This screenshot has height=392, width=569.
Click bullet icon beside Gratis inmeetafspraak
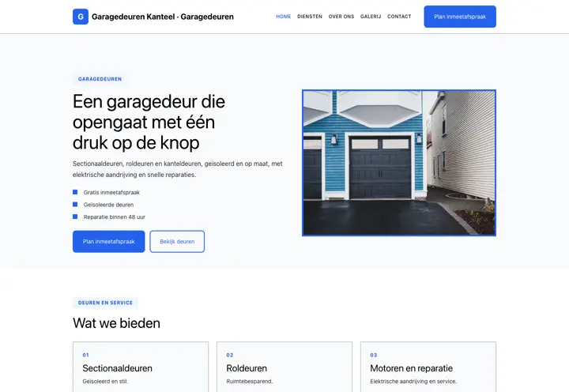[75, 192]
